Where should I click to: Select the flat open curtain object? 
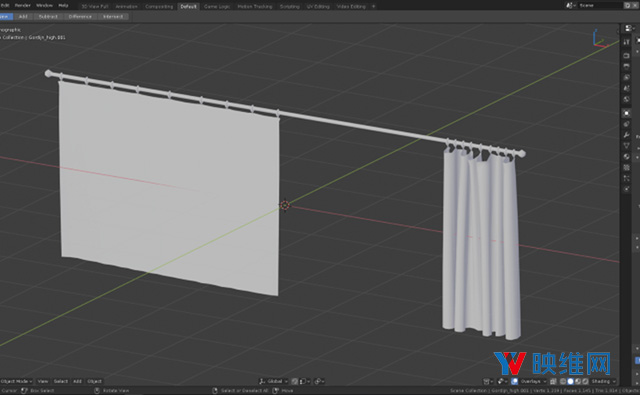coord(169,188)
